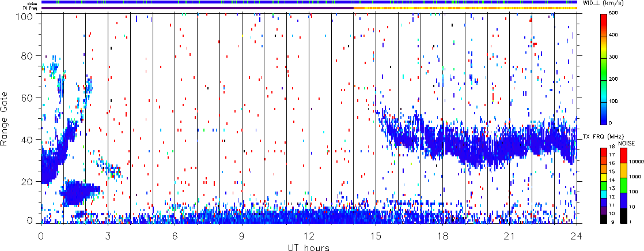The height and width of the screenshot is (251, 644).
Task: Click the 24 tick label on UT hours axis
Action: 577,236
